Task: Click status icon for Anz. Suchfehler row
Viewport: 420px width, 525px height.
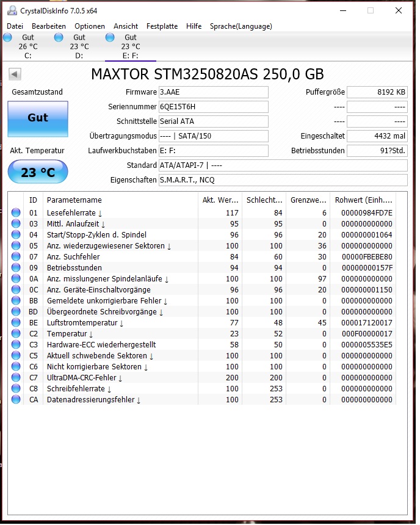Action: [16, 256]
